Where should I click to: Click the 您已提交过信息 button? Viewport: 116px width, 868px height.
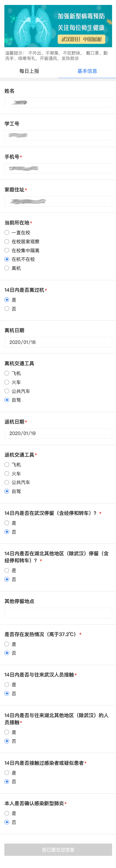(x=58, y=849)
